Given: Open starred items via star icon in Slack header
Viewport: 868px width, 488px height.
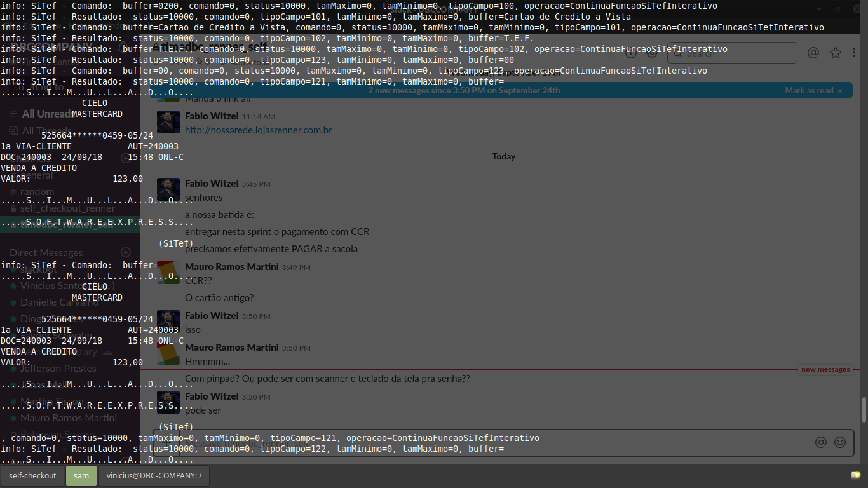Looking at the screenshot, I should coord(835,53).
